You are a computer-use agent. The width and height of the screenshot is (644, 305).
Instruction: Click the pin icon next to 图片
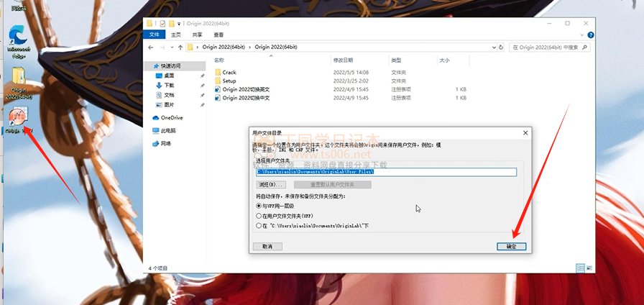[x=202, y=105]
